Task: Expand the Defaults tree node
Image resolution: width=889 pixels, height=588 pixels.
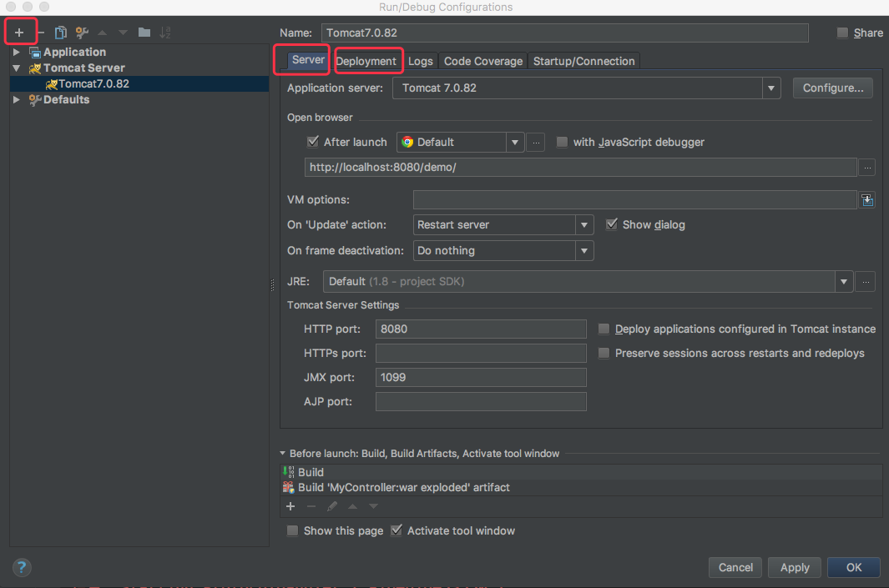Action: tap(17, 100)
